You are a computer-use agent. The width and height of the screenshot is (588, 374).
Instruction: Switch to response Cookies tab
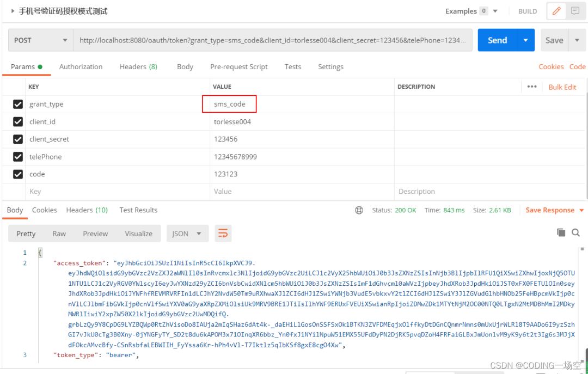pos(44,210)
